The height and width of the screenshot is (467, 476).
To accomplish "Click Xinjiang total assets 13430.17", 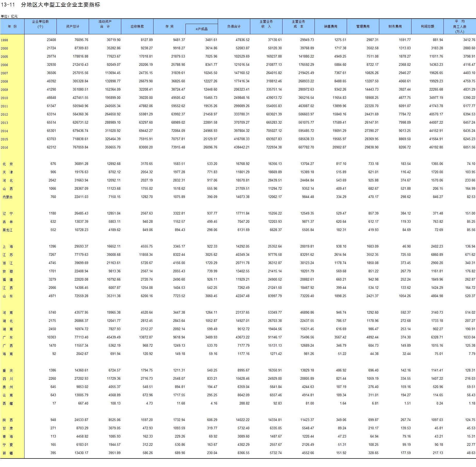I will (x=81, y=453).
